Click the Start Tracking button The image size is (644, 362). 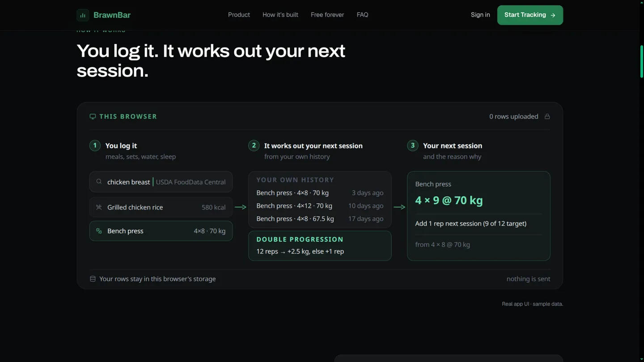pos(530,15)
